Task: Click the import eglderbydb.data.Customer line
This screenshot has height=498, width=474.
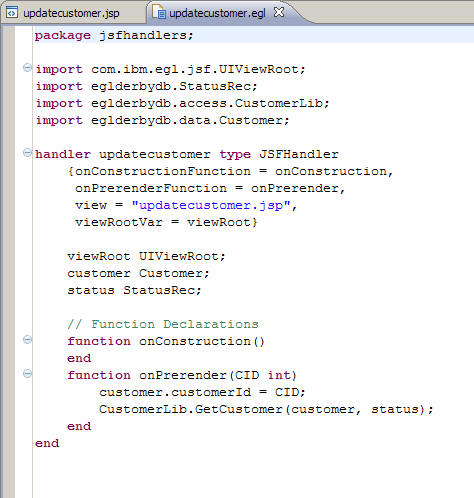Action: pos(162,121)
